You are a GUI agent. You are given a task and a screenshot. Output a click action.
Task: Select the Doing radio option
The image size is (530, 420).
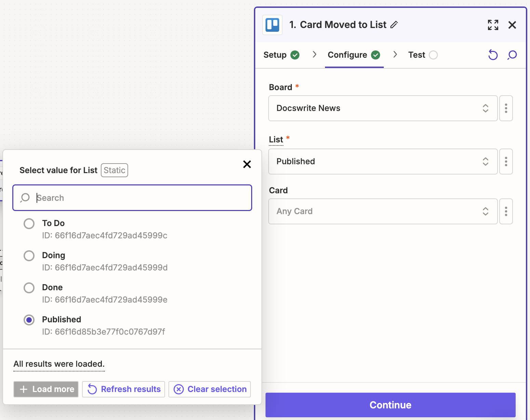coord(29,256)
